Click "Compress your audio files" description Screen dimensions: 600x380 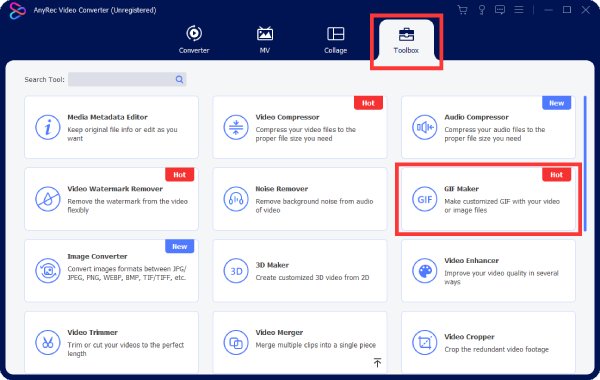495,134
